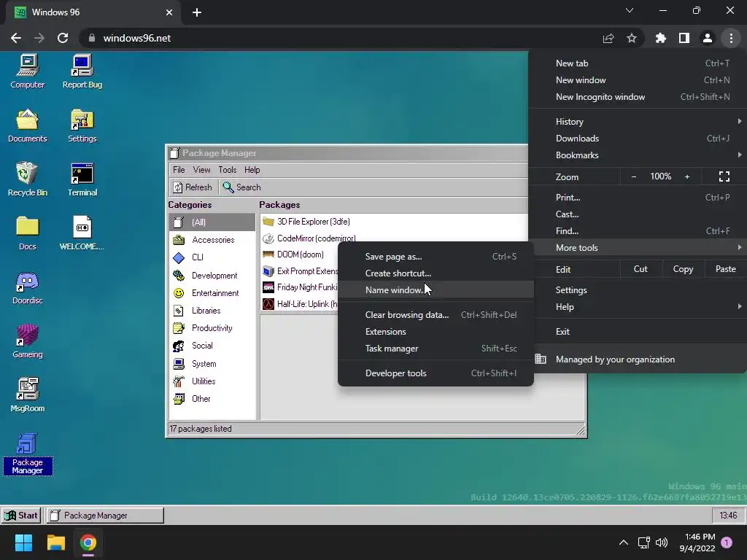Viewport: 747px width, 560px height.
Task: Open the WELCOME markdown file icon
Action: (x=82, y=233)
